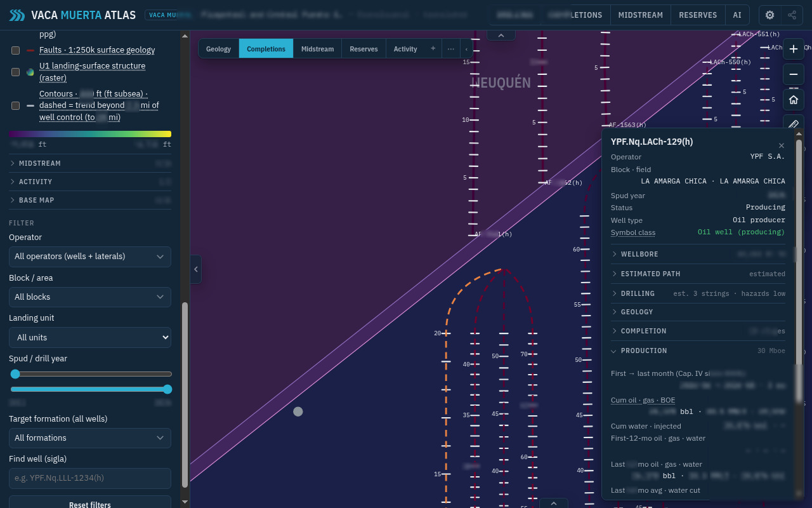The height and width of the screenshot is (508, 812).
Task: Zoom out of the map
Action: click(794, 74)
